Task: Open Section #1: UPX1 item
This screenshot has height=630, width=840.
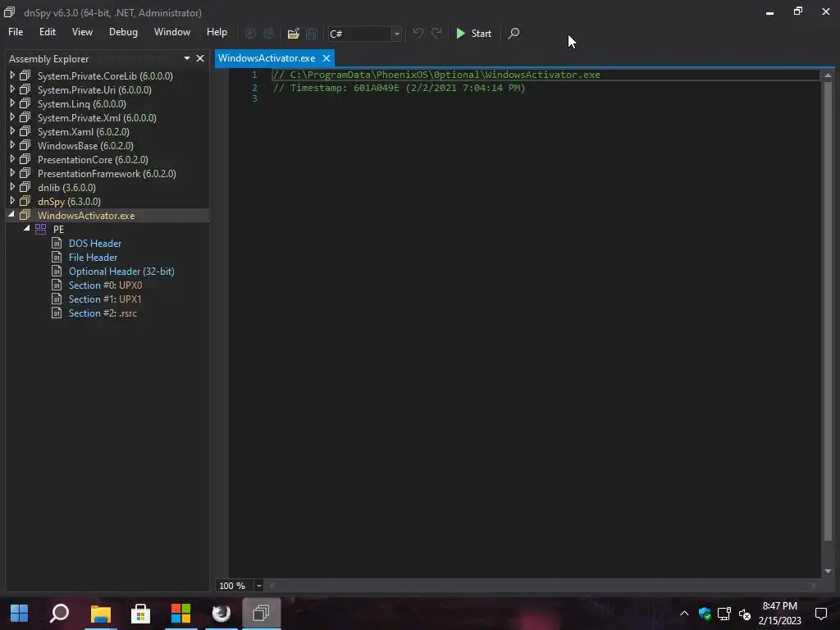Action: (105, 299)
